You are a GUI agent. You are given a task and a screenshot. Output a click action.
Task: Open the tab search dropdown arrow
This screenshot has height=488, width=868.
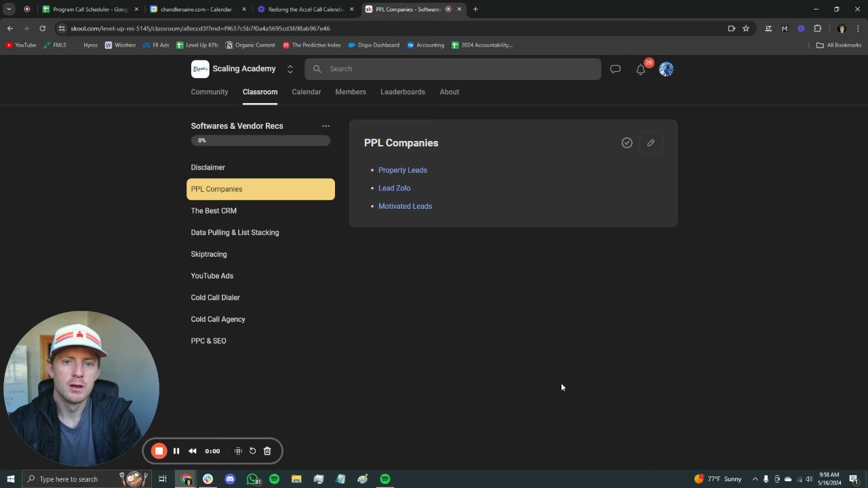coord(9,9)
